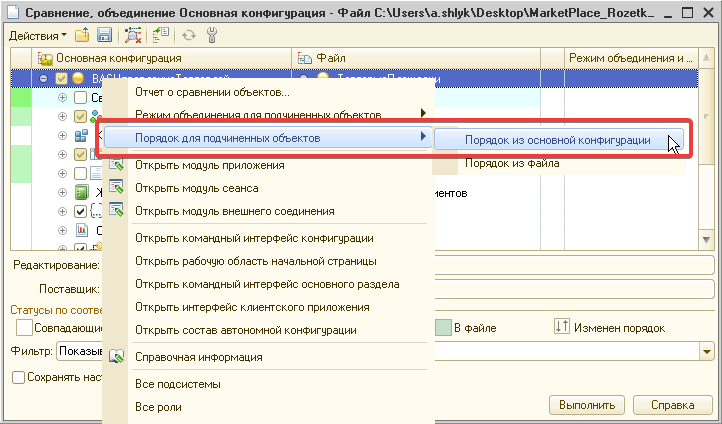Screen dimensions: 722x424
Task: Click the open folder icon in toolbar
Action: (83, 35)
